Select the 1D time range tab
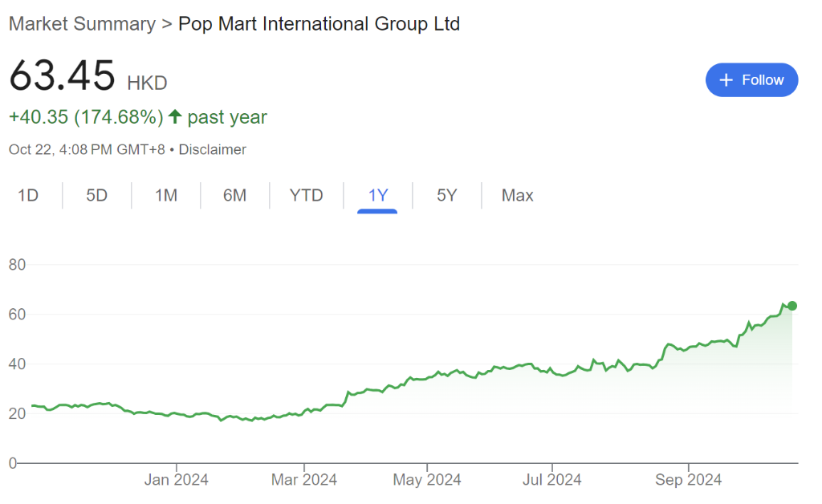 pos(28,196)
